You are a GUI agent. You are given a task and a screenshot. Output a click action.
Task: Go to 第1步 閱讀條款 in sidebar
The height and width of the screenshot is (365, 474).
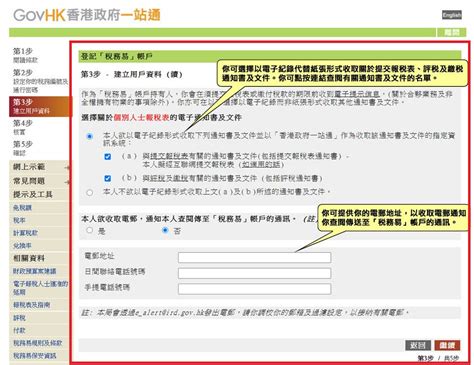[x=25, y=55]
